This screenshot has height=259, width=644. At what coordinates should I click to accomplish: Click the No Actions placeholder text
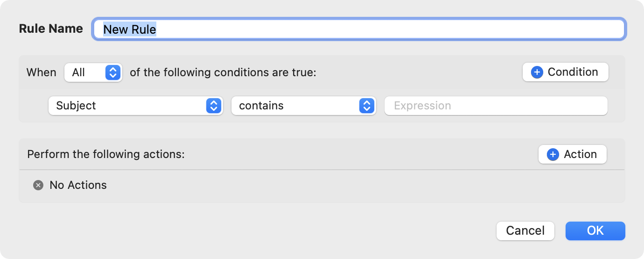[x=78, y=186]
